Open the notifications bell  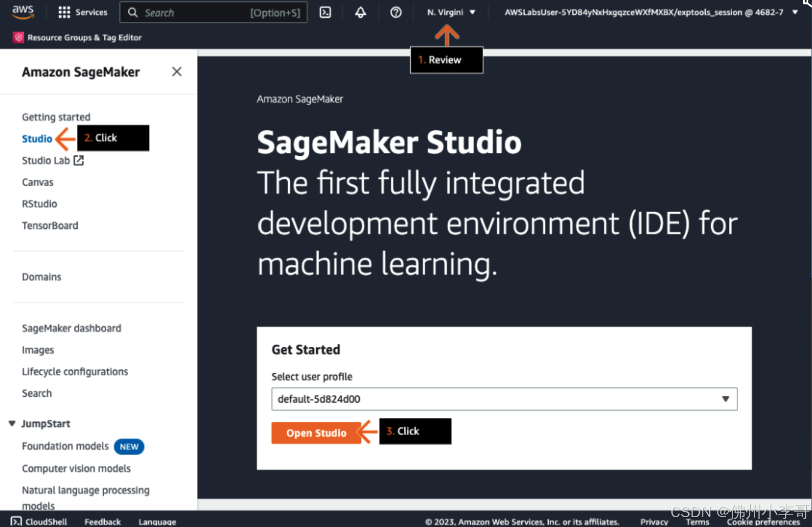[361, 12]
